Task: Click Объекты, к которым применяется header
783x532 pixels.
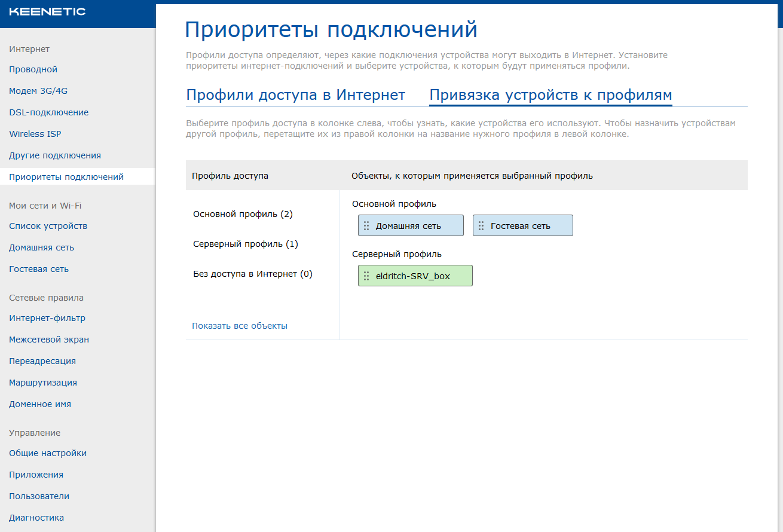Action: (472, 176)
